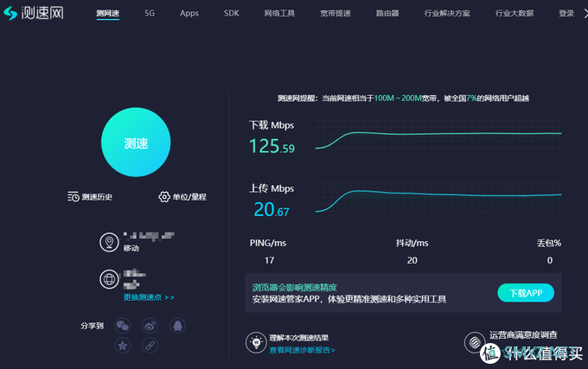
Task: Click the 移动 carrier label
Action: click(131, 248)
